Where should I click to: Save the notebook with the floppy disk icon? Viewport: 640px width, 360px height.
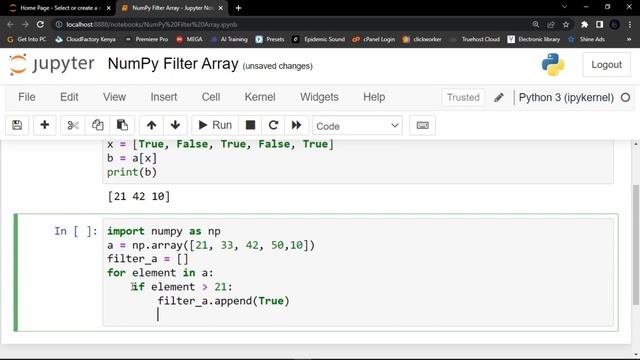17,125
